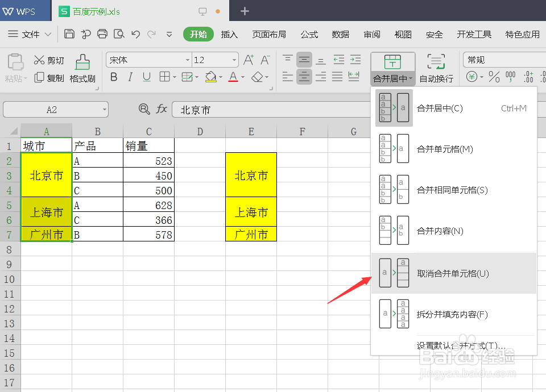The height and width of the screenshot is (392, 546).
Task: Click the decrease indent icon
Action: (x=338, y=60)
